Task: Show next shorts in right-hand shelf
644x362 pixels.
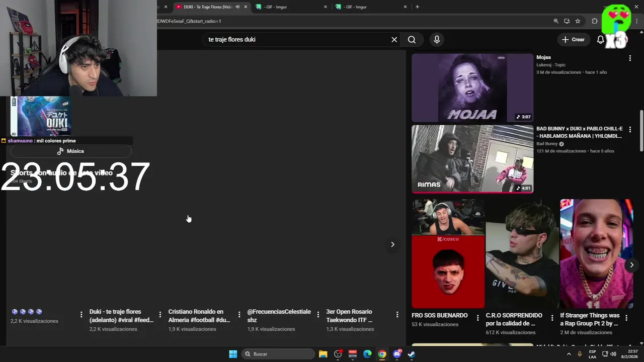Action: [632, 265]
